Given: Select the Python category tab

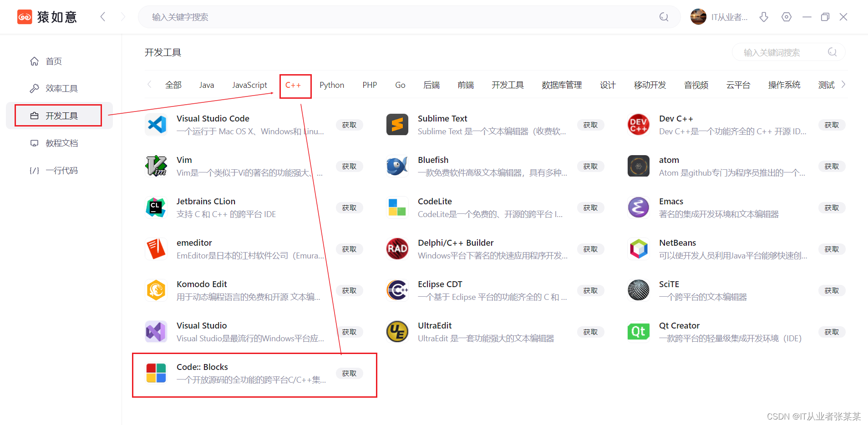Looking at the screenshot, I should pos(332,85).
